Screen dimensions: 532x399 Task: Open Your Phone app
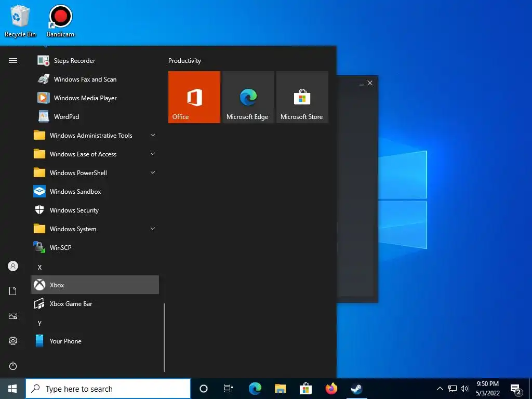point(95,341)
